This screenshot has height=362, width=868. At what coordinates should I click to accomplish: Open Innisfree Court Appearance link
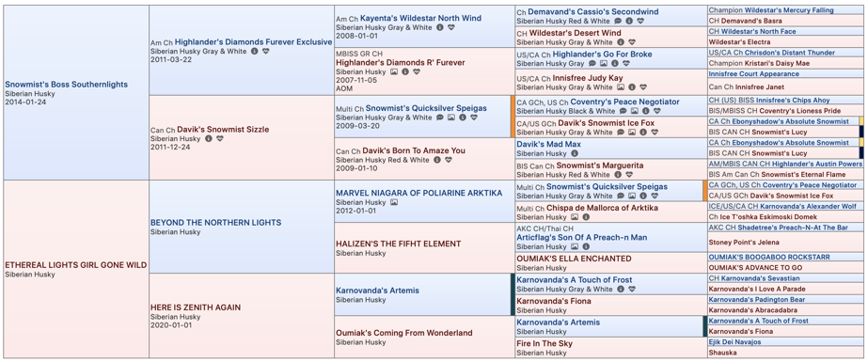pyautogui.click(x=753, y=73)
